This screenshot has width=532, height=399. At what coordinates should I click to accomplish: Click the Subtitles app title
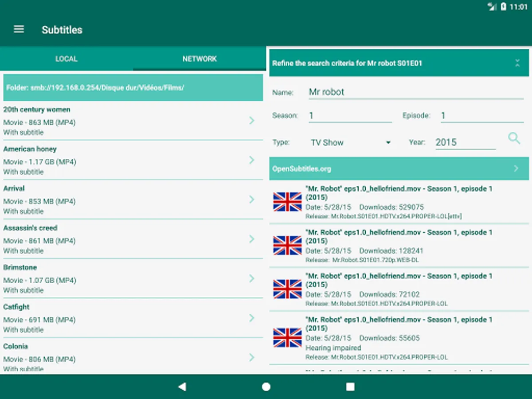click(62, 30)
